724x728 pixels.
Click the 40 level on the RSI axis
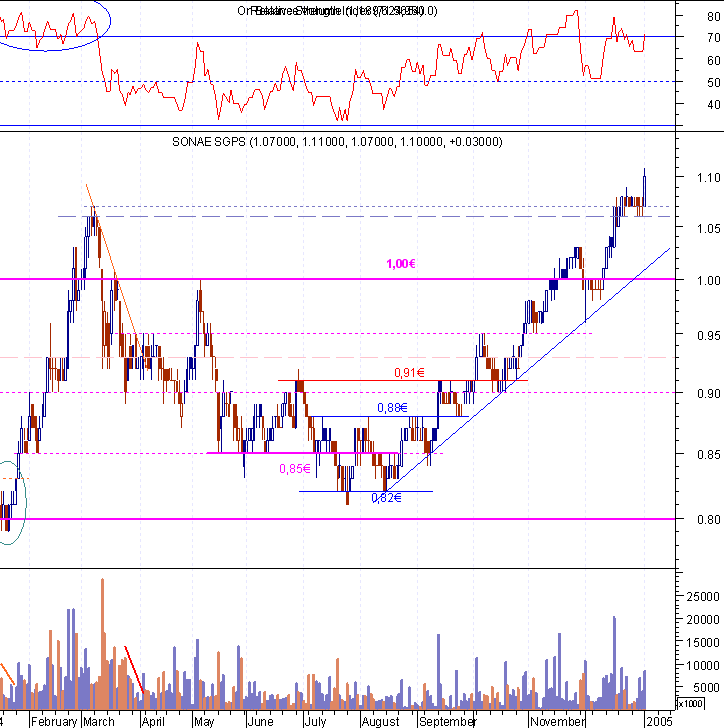coord(714,105)
